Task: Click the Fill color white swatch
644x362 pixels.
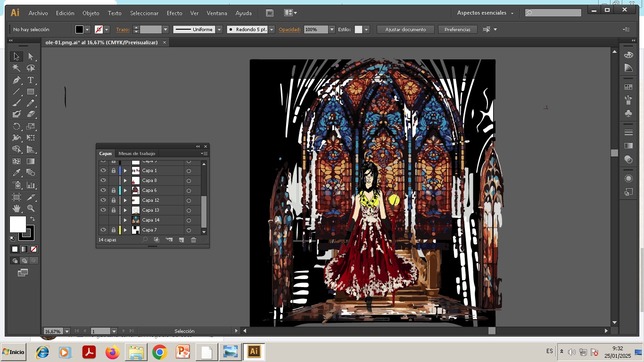Action: (17, 224)
